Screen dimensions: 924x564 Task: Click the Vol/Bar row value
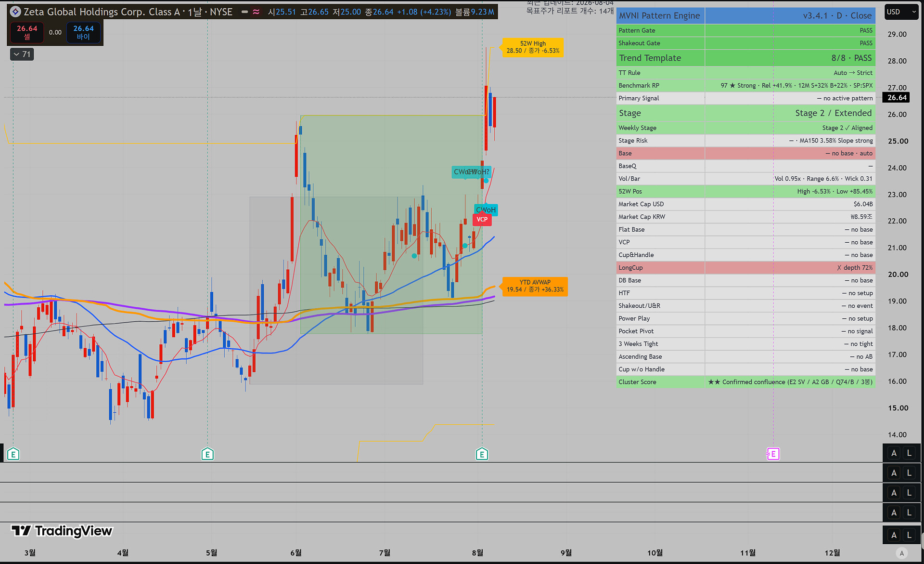(x=823, y=179)
